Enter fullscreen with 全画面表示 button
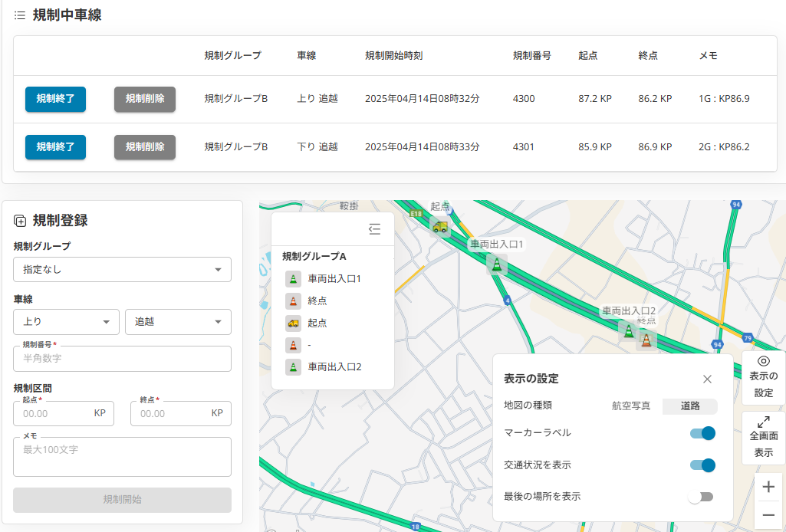This screenshot has width=786, height=532. (763, 437)
